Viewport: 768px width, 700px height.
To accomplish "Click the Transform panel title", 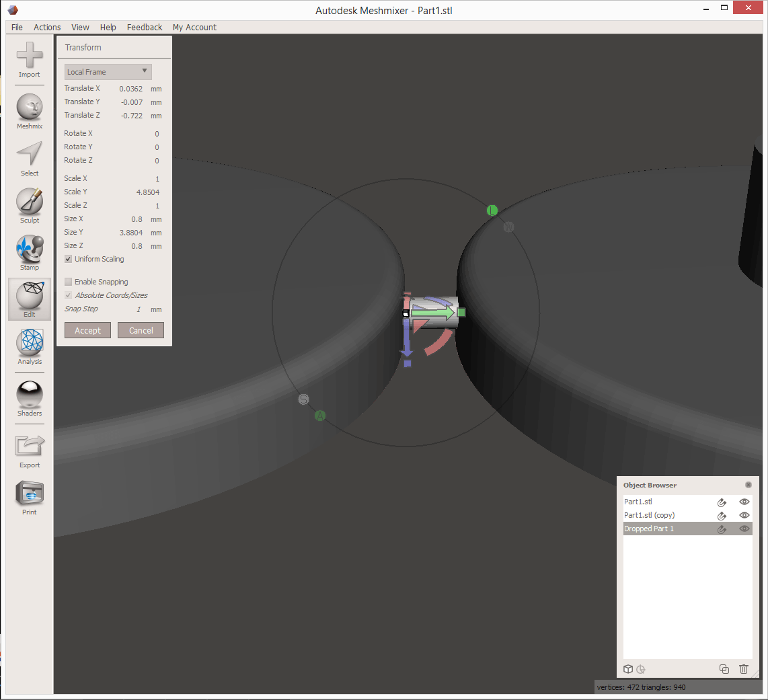I will [x=83, y=48].
